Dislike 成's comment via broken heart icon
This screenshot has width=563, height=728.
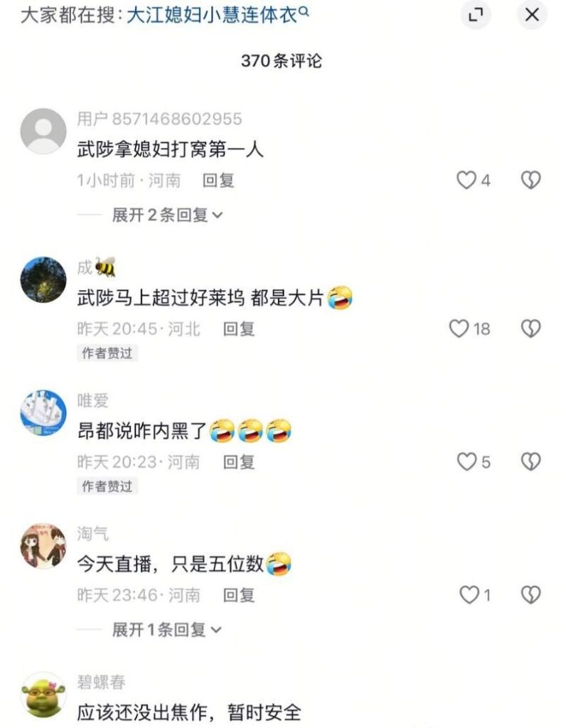coord(530,328)
